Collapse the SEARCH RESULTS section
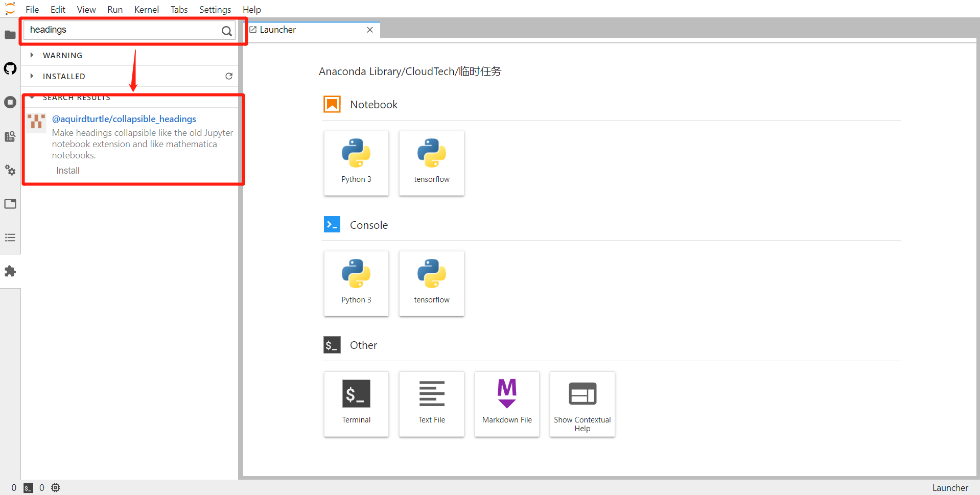This screenshot has height=495, width=980. 32,98
